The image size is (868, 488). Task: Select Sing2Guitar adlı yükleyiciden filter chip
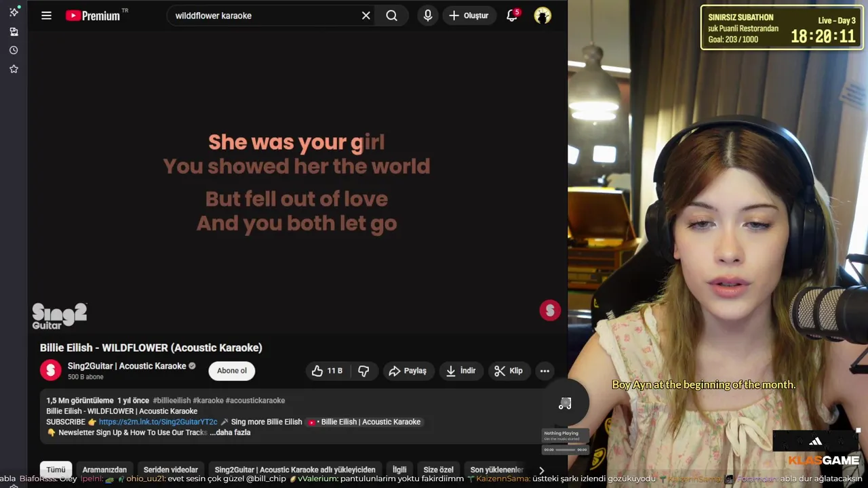point(295,470)
